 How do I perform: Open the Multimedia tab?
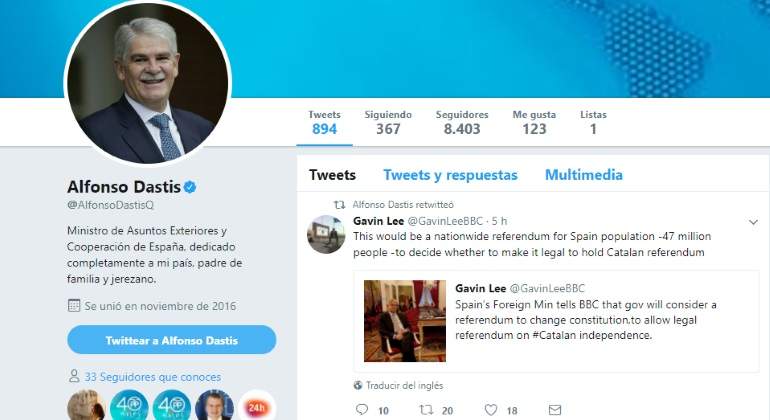click(583, 175)
